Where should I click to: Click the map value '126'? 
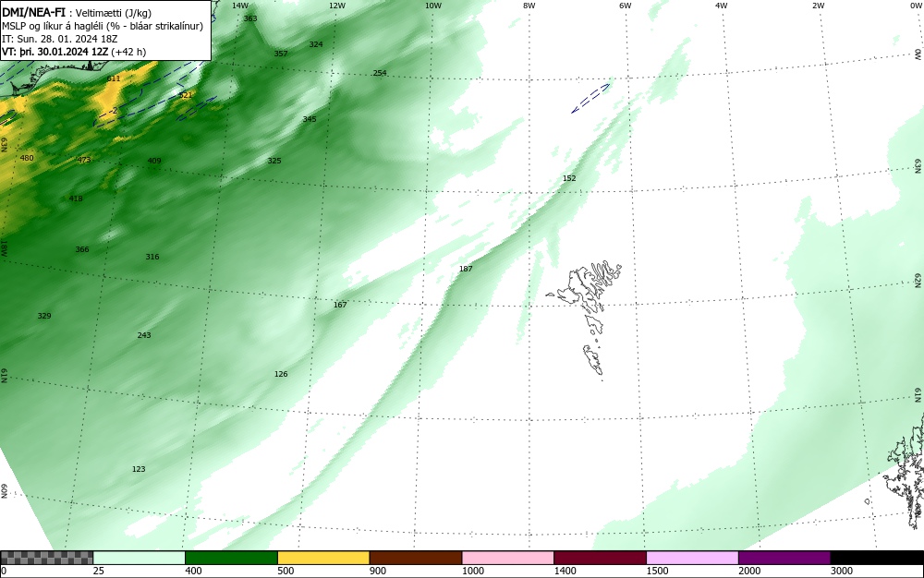pyautogui.click(x=281, y=374)
